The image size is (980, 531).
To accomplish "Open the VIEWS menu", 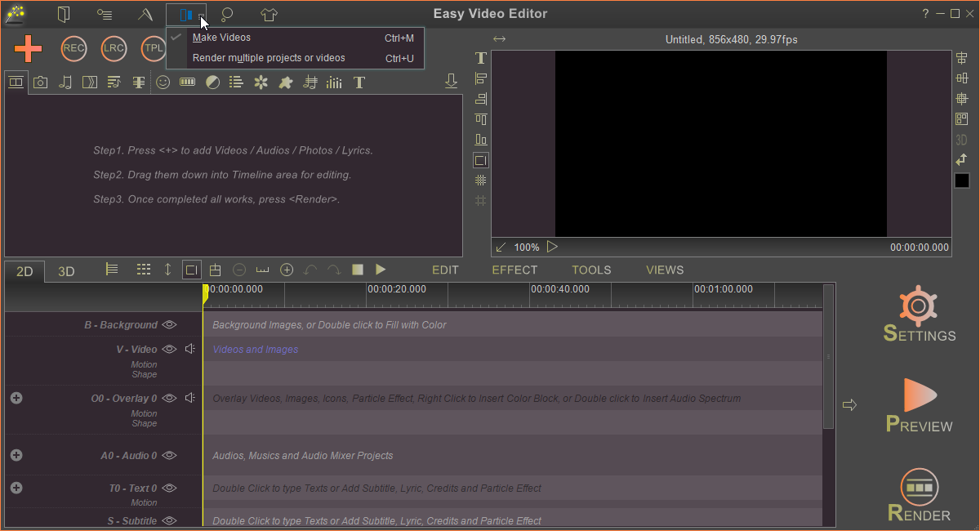I will tap(665, 270).
